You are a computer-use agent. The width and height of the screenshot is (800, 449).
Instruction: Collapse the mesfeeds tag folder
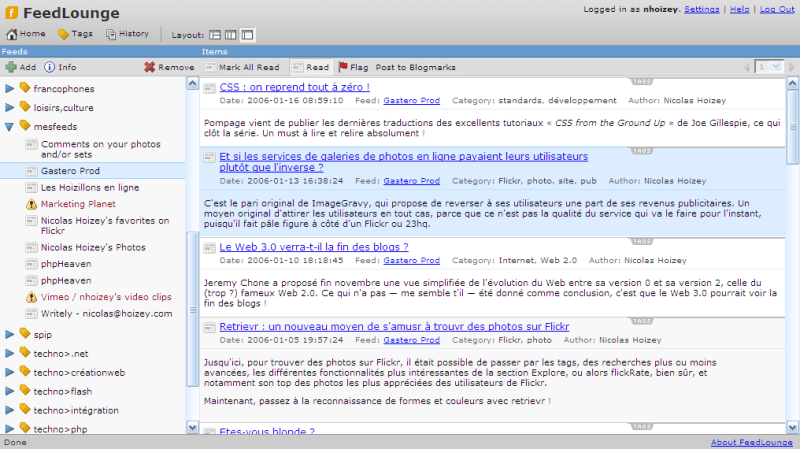pos(9,127)
